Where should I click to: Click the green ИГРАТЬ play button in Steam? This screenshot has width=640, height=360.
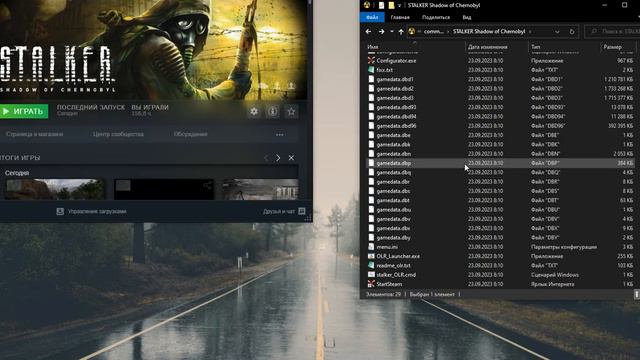coord(24,111)
